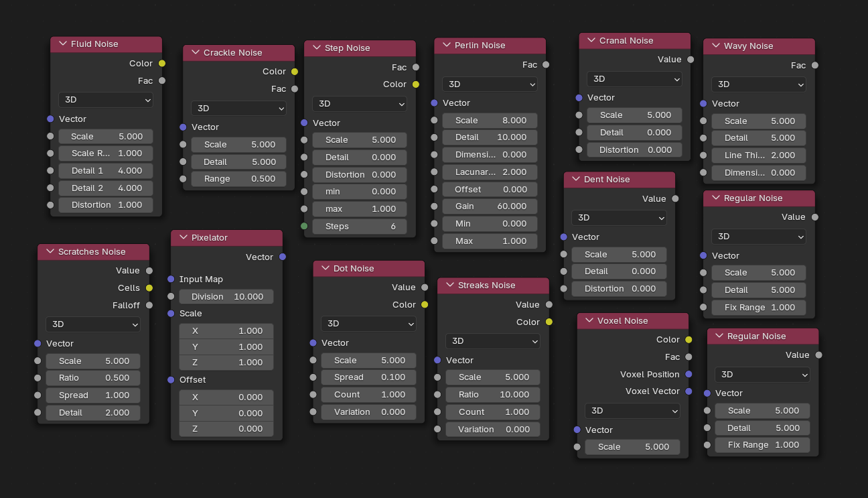868x498 pixels.
Task: Click the Streaks Noise Ratio field
Action: point(493,395)
